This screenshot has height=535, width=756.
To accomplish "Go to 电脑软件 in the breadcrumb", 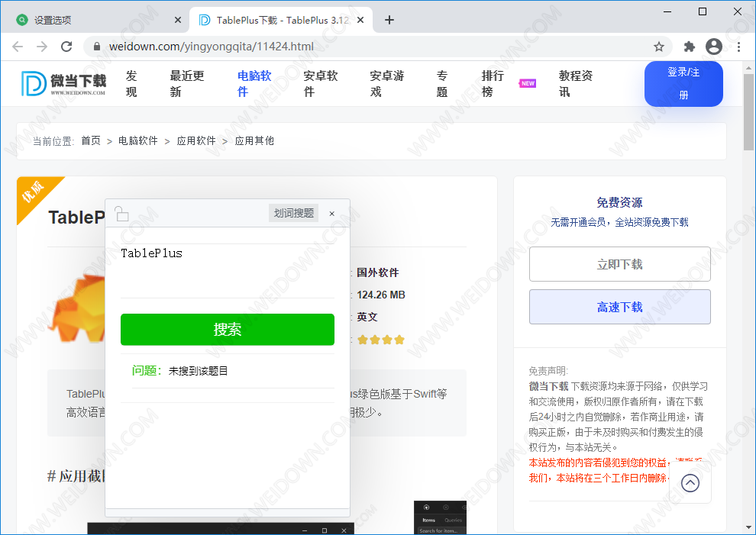I will click(x=138, y=140).
